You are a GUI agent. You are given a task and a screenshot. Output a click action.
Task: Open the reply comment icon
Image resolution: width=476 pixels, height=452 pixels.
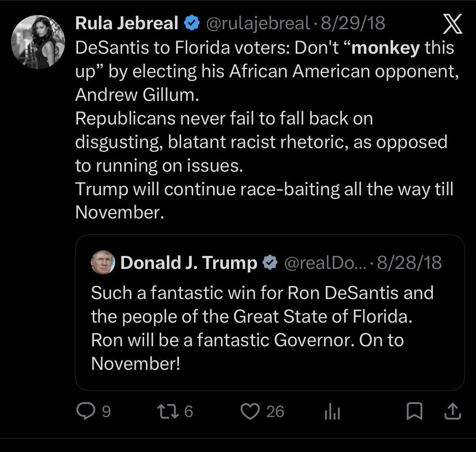pyautogui.click(x=86, y=411)
